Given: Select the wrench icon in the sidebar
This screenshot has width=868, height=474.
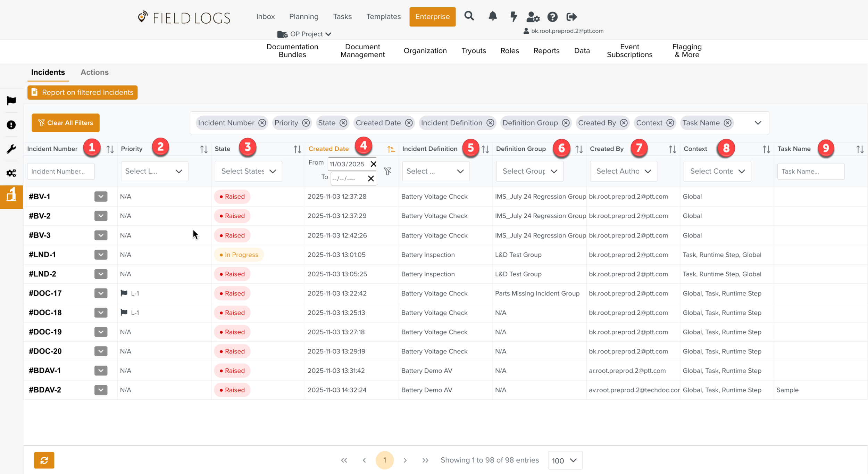Looking at the screenshot, I should pos(11,149).
